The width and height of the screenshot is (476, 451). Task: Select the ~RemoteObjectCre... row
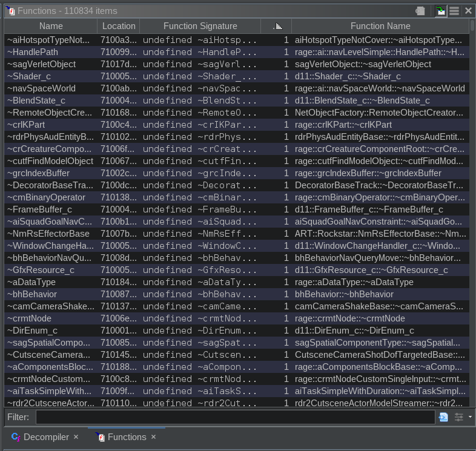click(x=237, y=113)
